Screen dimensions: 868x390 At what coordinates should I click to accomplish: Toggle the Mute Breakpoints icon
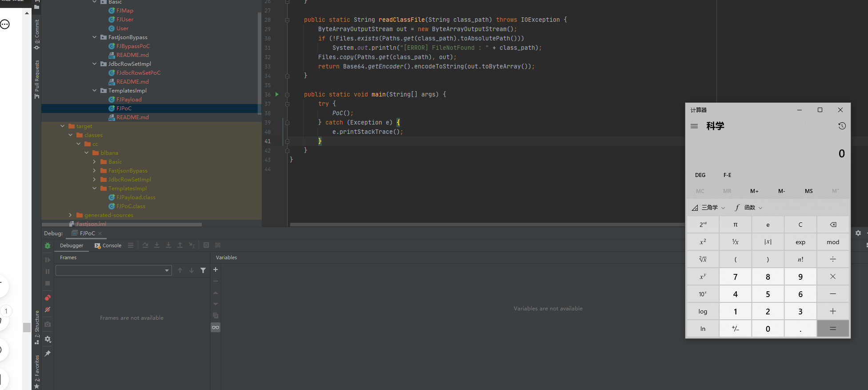[x=48, y=310]
